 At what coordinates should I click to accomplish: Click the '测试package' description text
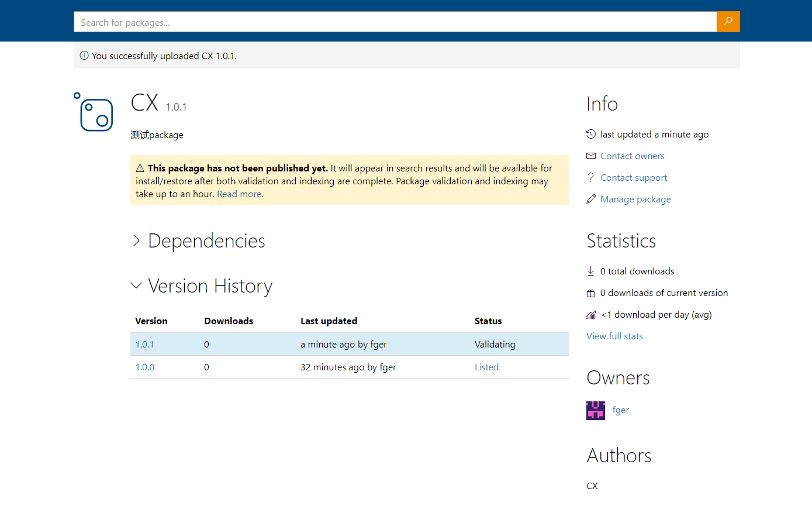coord(157,135)
